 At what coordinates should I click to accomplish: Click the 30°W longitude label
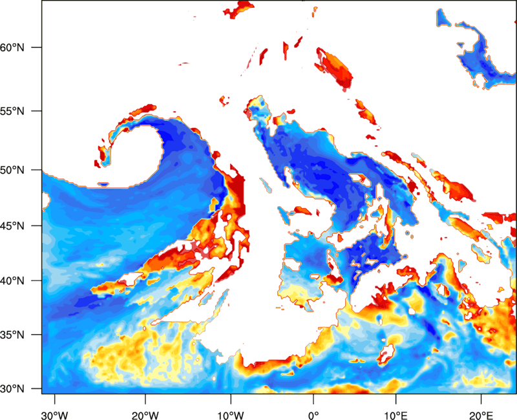point(55,415)
